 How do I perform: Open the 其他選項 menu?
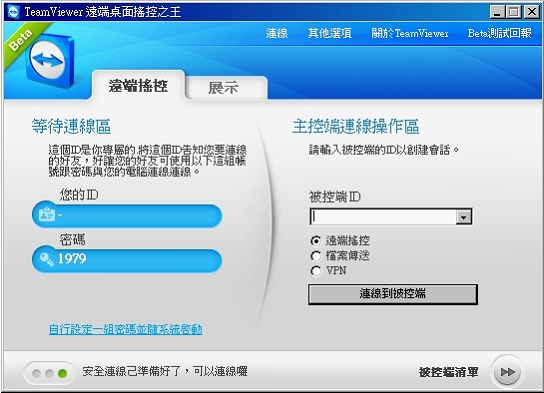[x=329, y=33]
